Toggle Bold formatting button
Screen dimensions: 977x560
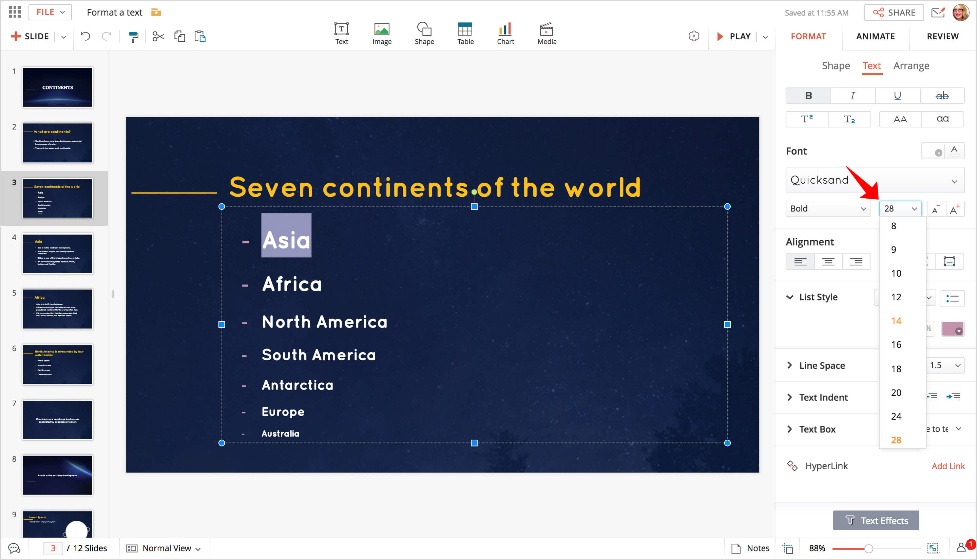pos(808,96)
